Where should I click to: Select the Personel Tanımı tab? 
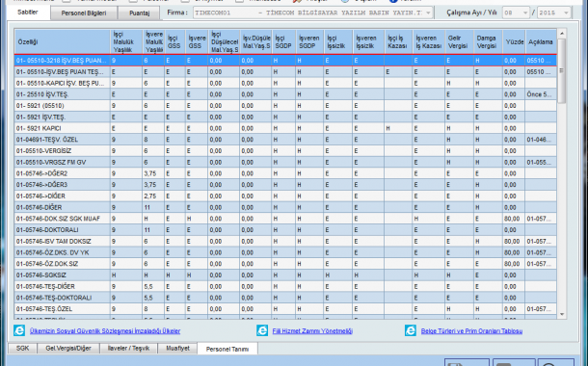pos(227,349)
